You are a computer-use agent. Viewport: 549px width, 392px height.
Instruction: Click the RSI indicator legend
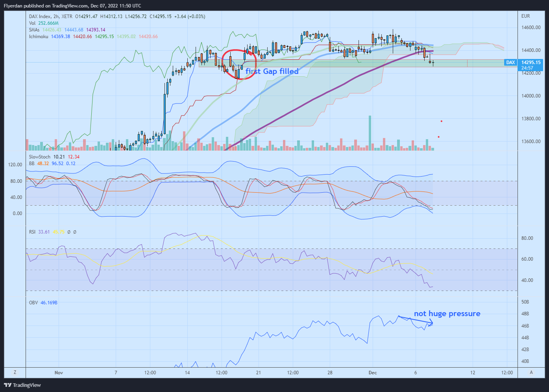(x=32, y=232)
